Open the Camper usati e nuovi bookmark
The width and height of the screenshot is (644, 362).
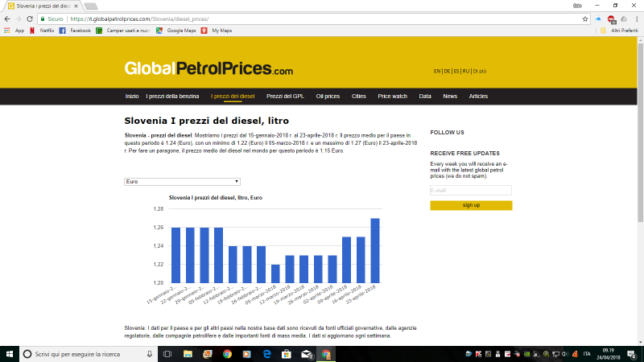tap(123, 31)
